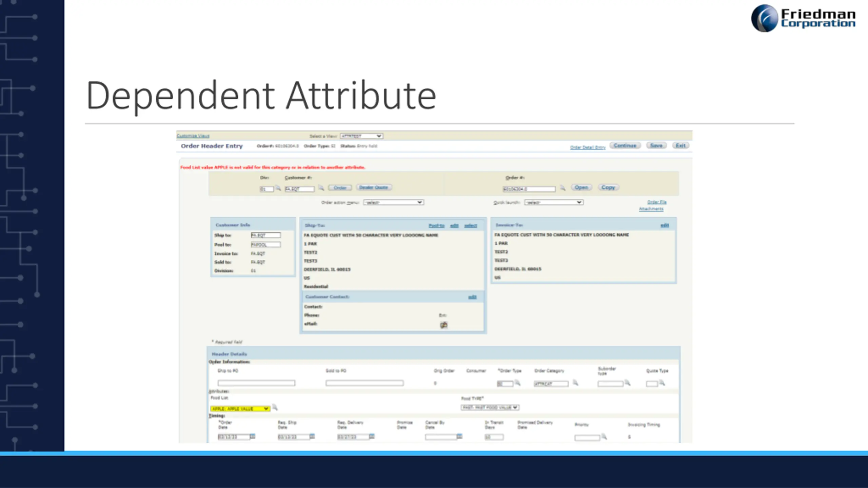The width and height of the screenshot is (868, 488).
Task: Click the Dealer Quote button
Action: [373, 187]
